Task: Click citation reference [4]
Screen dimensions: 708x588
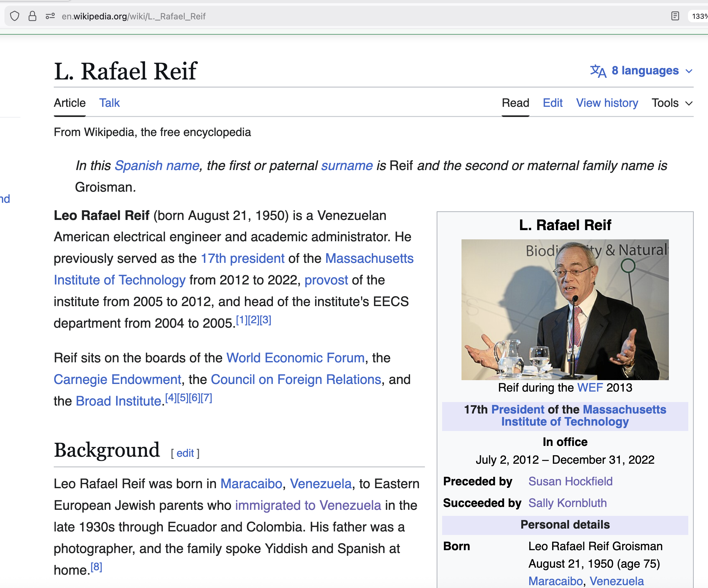Action: pos(170,398)
